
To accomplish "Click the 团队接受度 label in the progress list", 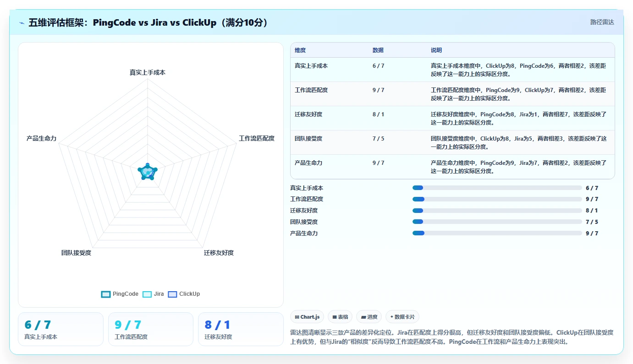I will (x=304, y=222).
